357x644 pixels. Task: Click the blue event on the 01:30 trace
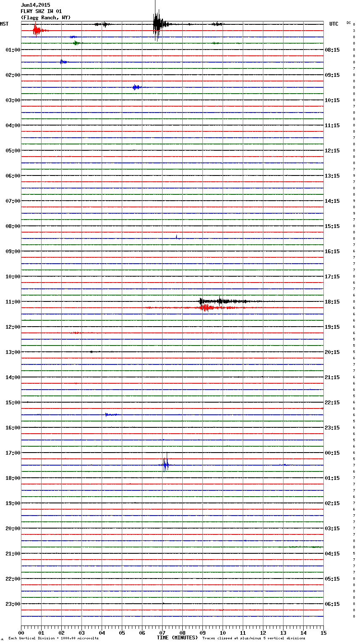pyautogui.click(x=63, y=62)
